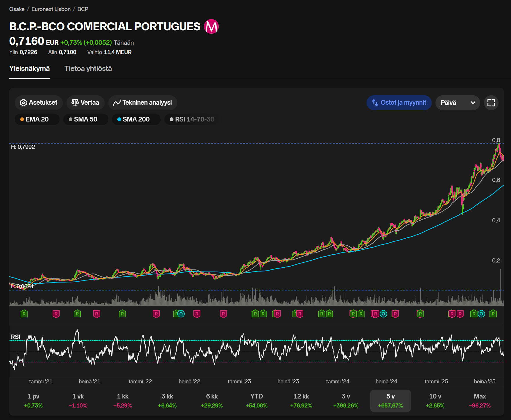Toggle the SMA 200 indicator

coord(136,119)
